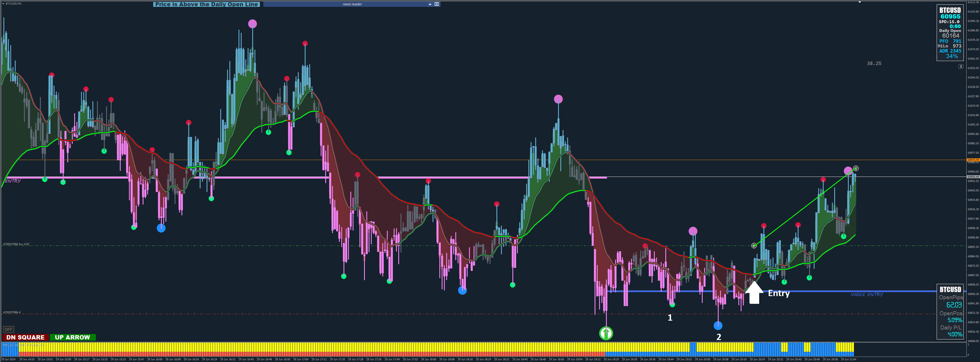
Task: Click the blue dot near 18:16 low
Action: [x=462, y=290]
